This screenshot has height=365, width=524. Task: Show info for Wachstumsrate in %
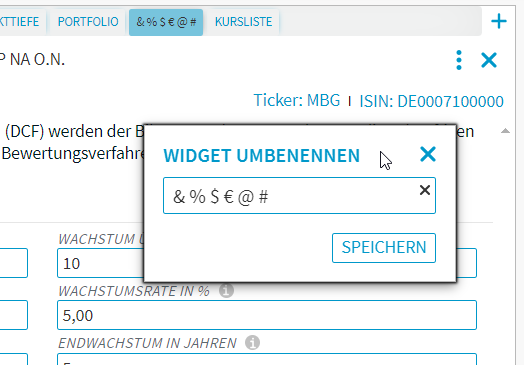coord(226,290)
